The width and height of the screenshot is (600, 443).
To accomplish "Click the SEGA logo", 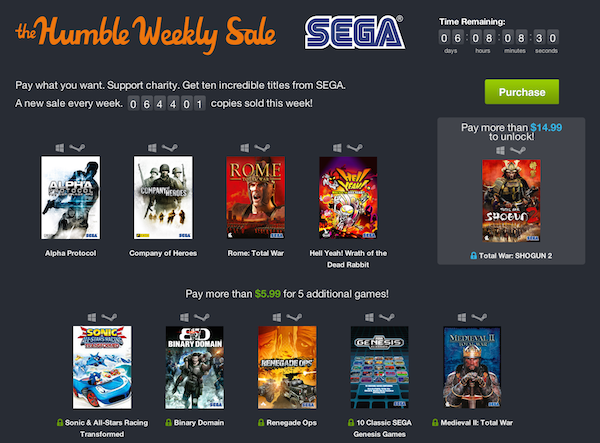I will coord(355,32).
